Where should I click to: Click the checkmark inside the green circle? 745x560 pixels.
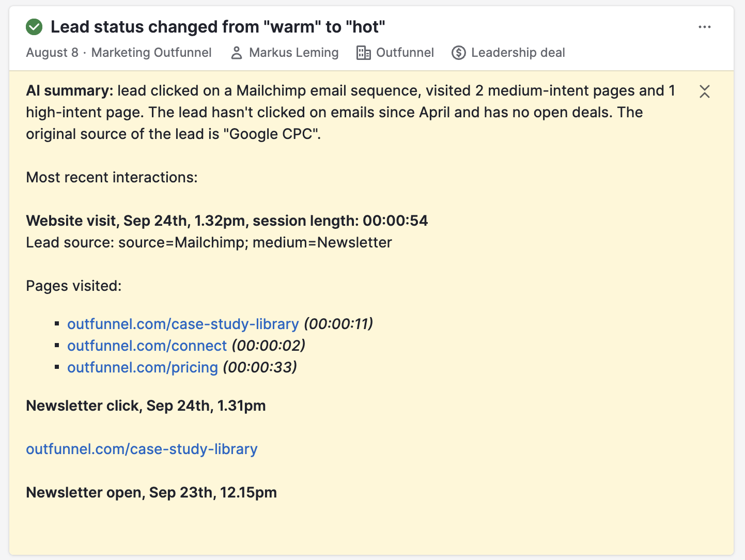34,26
